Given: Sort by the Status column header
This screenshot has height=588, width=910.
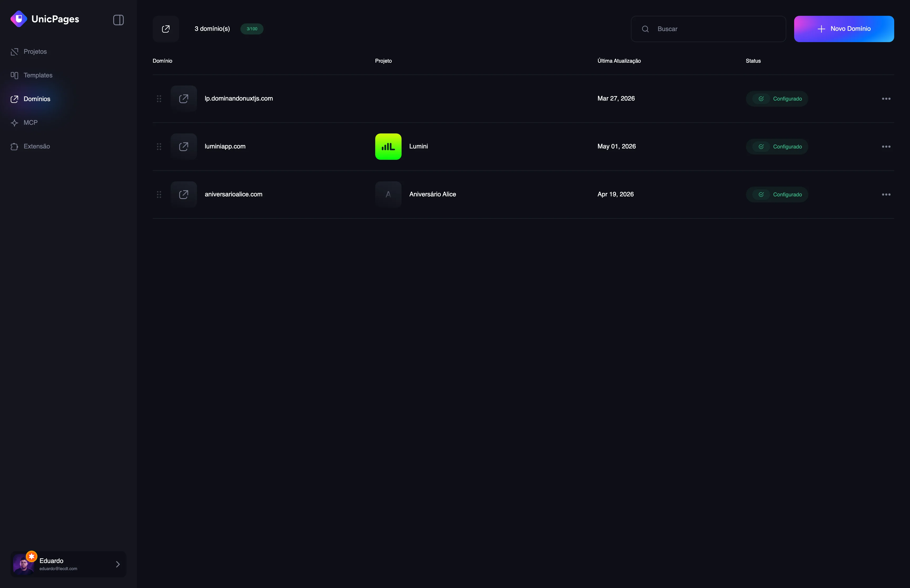Looking at the screenshot, I should (753, 61).
